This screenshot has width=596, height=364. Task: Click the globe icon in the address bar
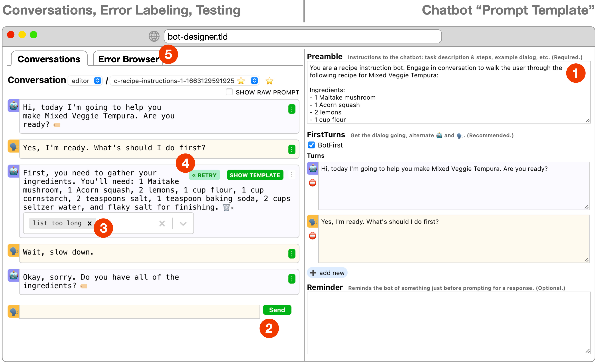154,37
